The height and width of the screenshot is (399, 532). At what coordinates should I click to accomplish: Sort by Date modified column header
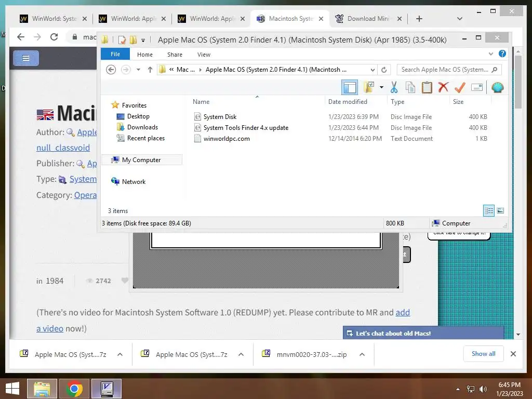point(348,101)
